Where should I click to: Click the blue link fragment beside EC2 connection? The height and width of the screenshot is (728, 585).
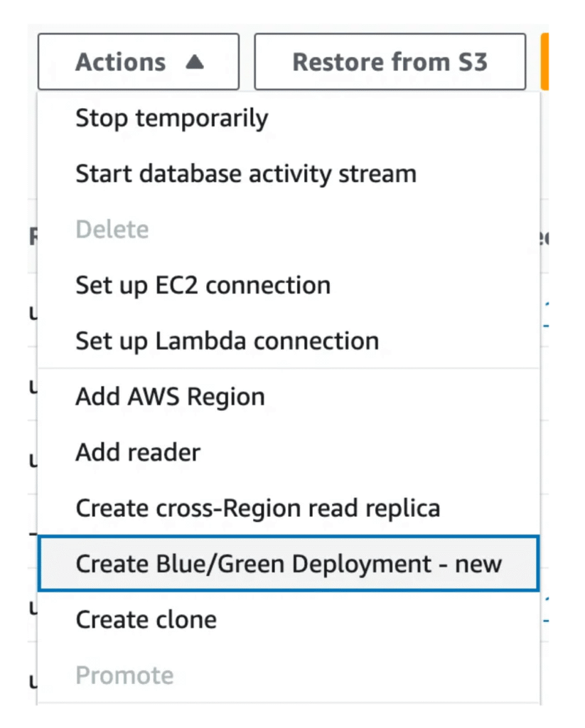click(545, 314)
